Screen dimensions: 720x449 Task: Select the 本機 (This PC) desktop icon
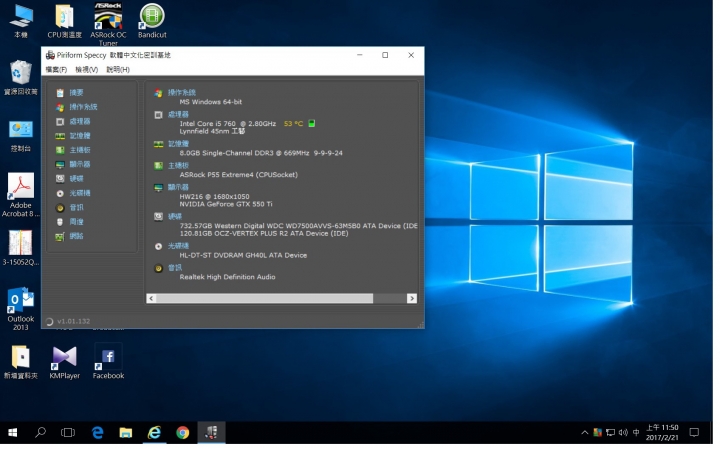point(21,21)
